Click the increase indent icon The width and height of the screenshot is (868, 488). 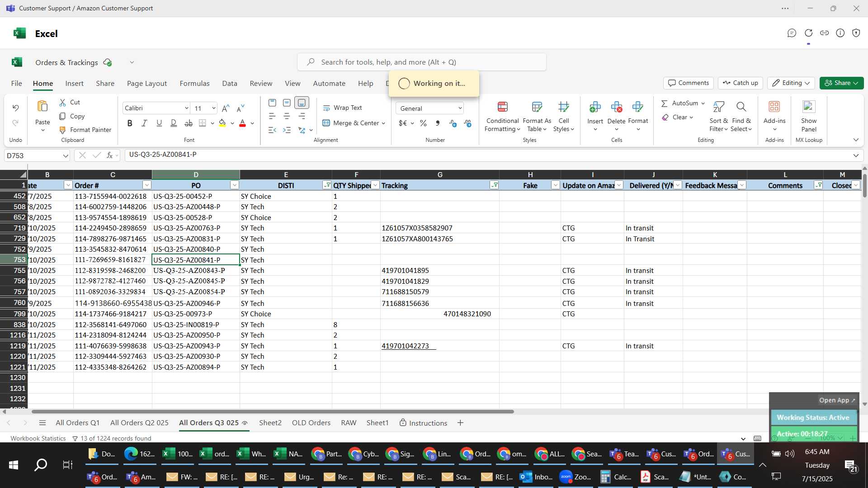click(287, 130)
